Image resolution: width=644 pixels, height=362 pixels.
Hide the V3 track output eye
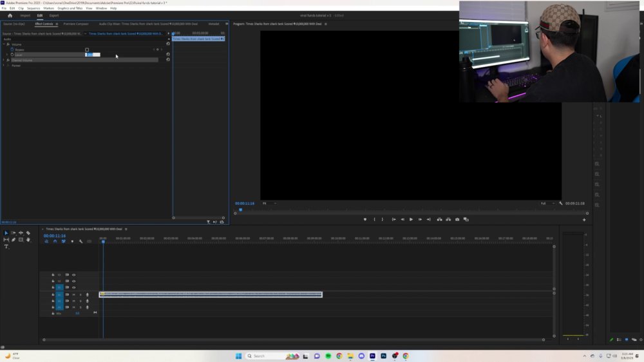click(x=74, y=275)
